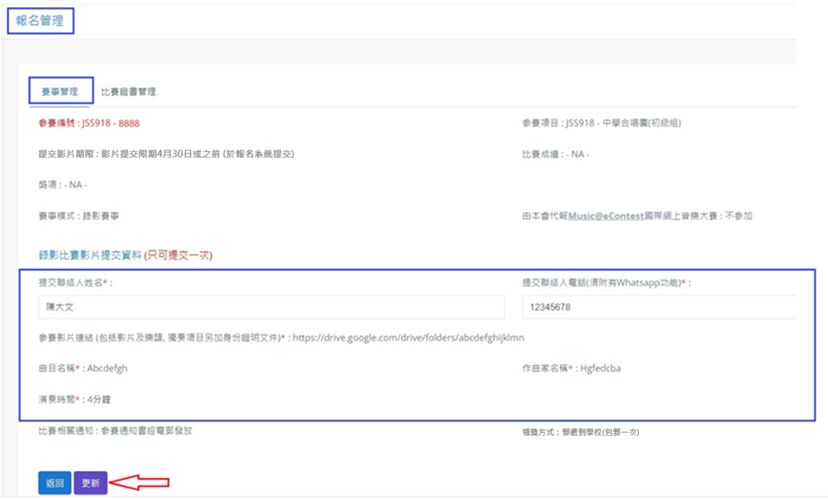Click the red arrow beside 更新
Image resolution: width=828 pixels, height=499 pixels.
(x=139, y=482)
